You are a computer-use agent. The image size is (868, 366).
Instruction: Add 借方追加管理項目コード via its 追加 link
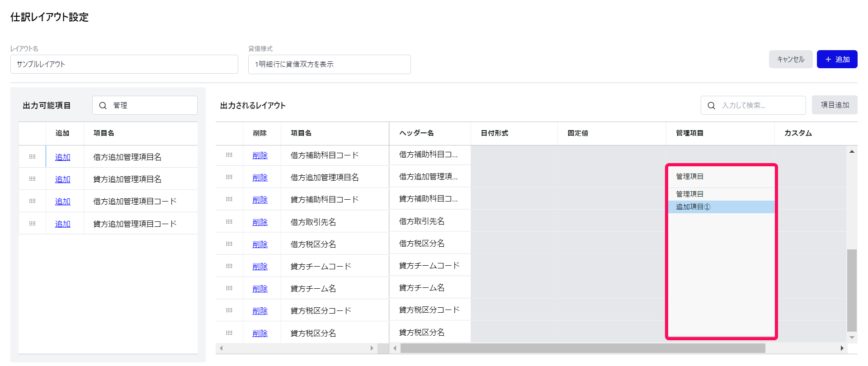point(63,202)
